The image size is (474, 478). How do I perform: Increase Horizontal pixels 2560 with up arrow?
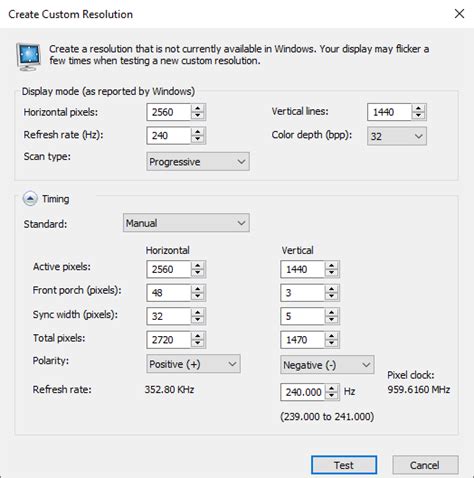[x=198, y=108]
